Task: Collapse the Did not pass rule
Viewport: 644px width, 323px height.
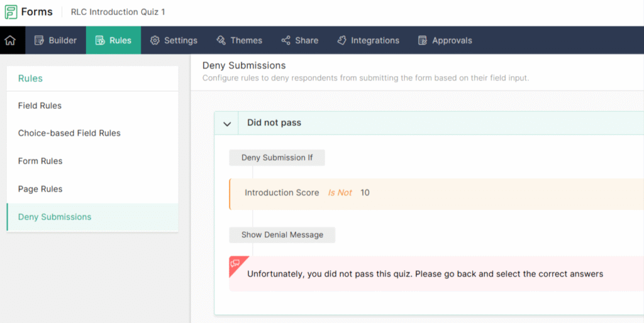Action: (x=227, y=123)
